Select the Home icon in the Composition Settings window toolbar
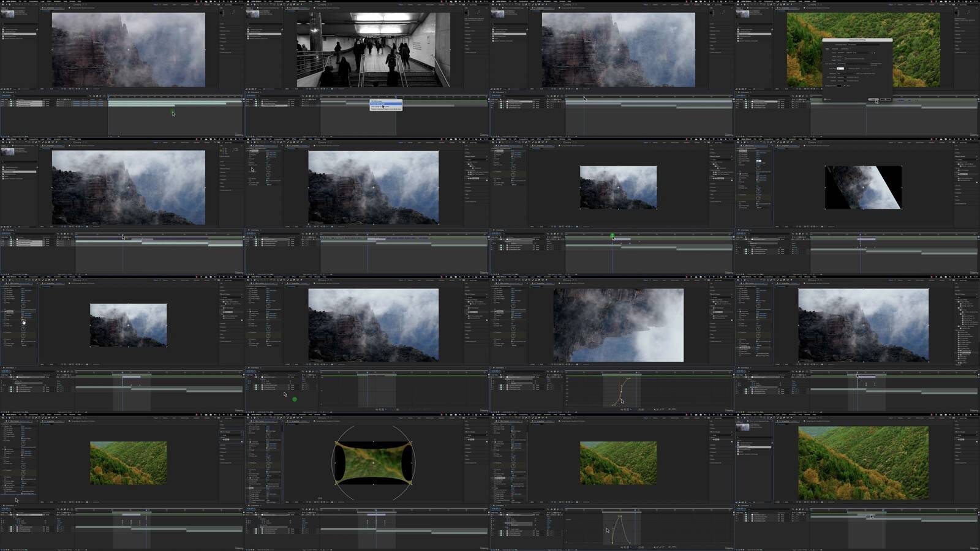This screenshot has width=980, height=551. [739, 5]
